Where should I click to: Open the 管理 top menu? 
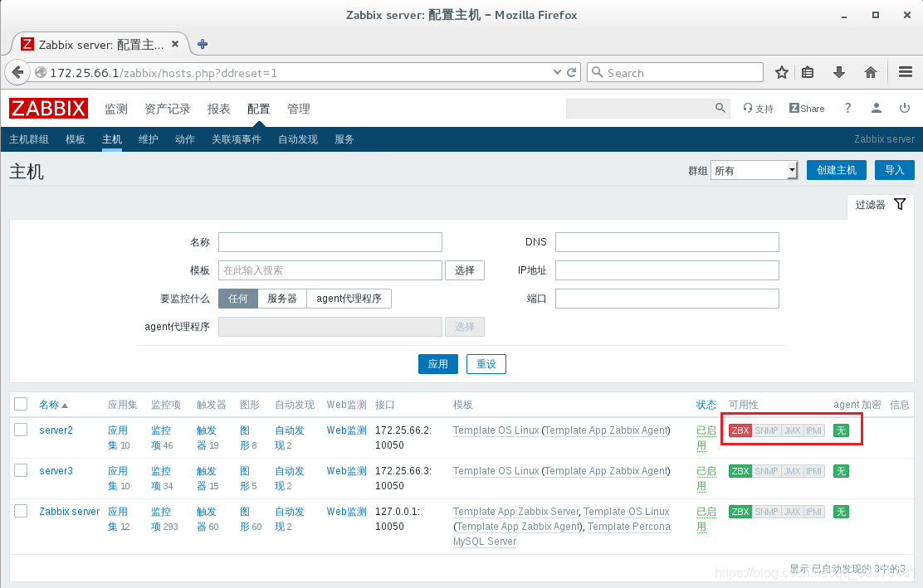pyautogui.click(x=299, y=109)
